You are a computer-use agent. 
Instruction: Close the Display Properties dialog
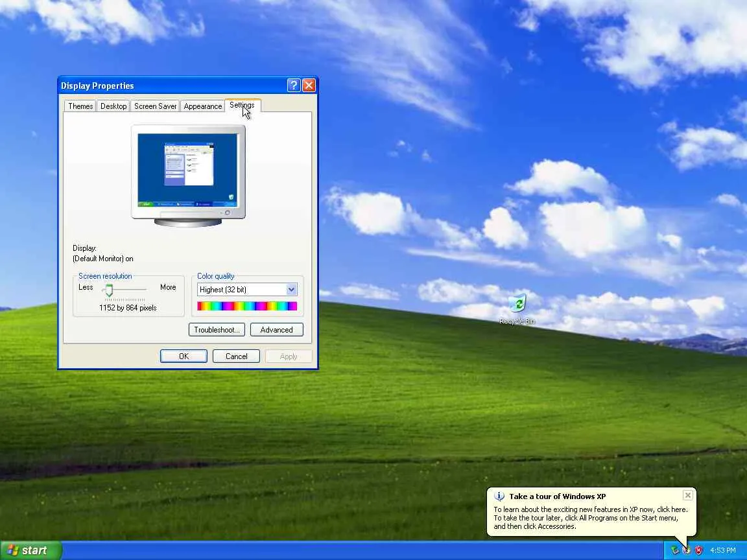tap(309, 86)
